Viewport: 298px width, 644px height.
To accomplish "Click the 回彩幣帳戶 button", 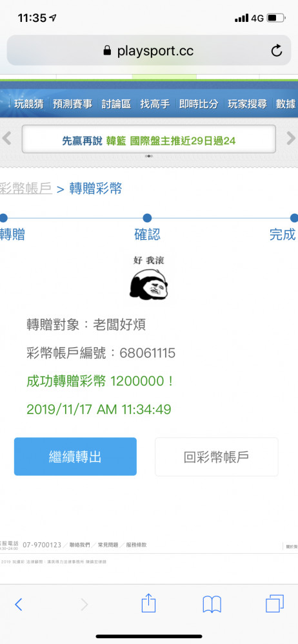I will coord(217,457).
